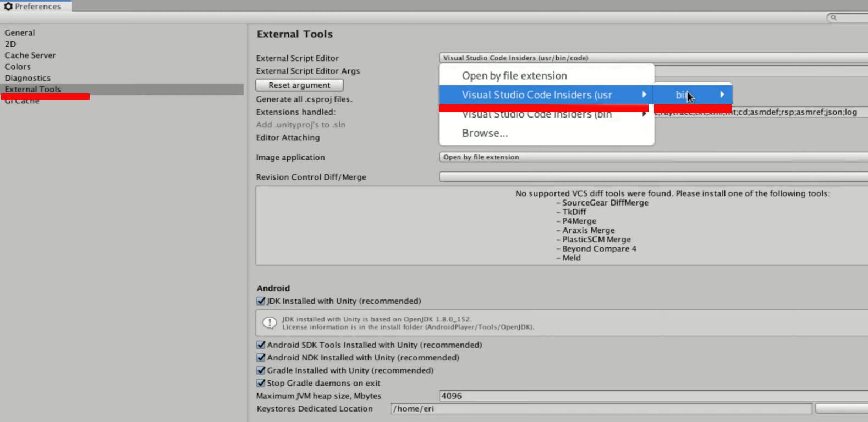Click the JDK OpenJDK 1.8.0_152 info text
Screen dimensions: 868x422
(x=377, y=319)
